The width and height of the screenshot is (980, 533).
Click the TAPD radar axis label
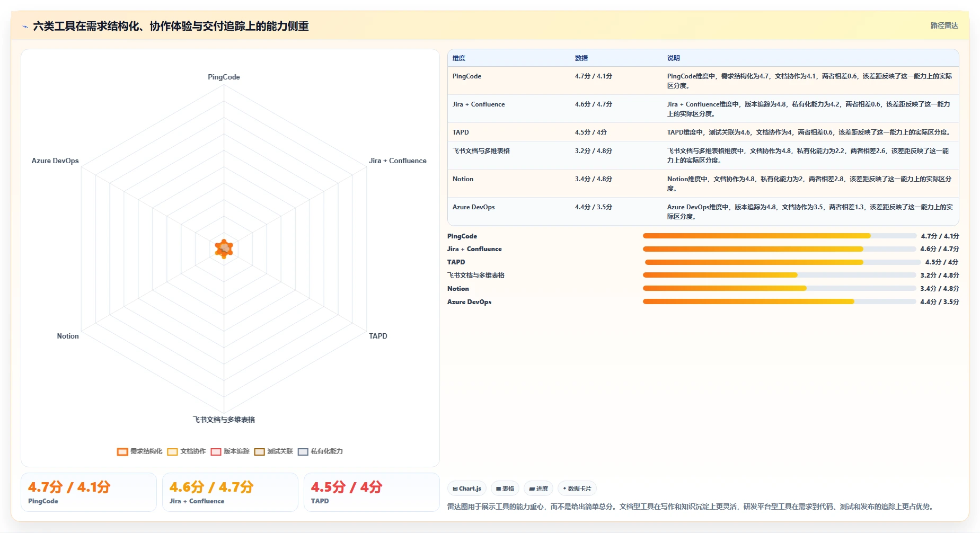(x=378, y=336)
